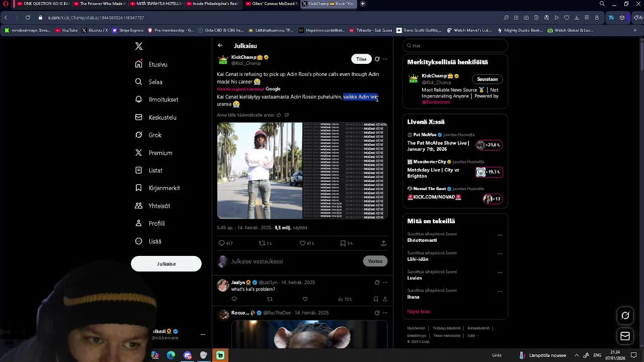Open KickChamp post author avatar
644x362 pixels.
pos(223,60)
